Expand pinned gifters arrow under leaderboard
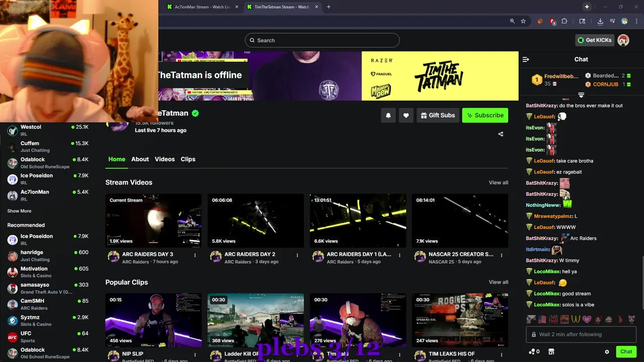This screenshot has height=362, width=644. click(581, 95)
